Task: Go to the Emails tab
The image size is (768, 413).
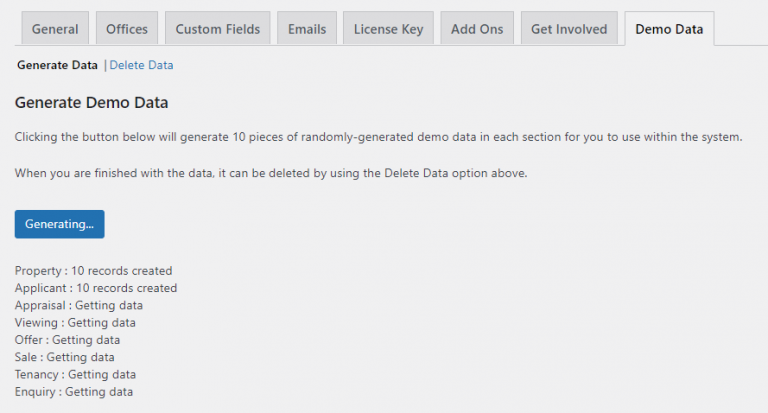Action: (x=306, y=29)
